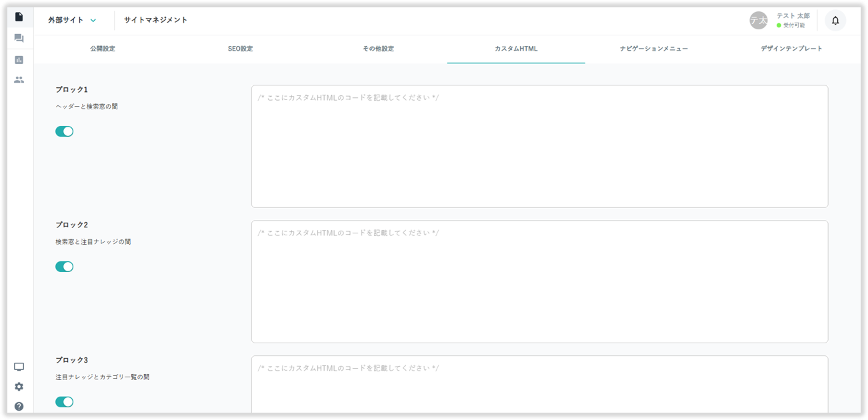
Task: Focus the ブロック2 custom HTML code field
Action: pyautogui.click(x=539, y=281)
